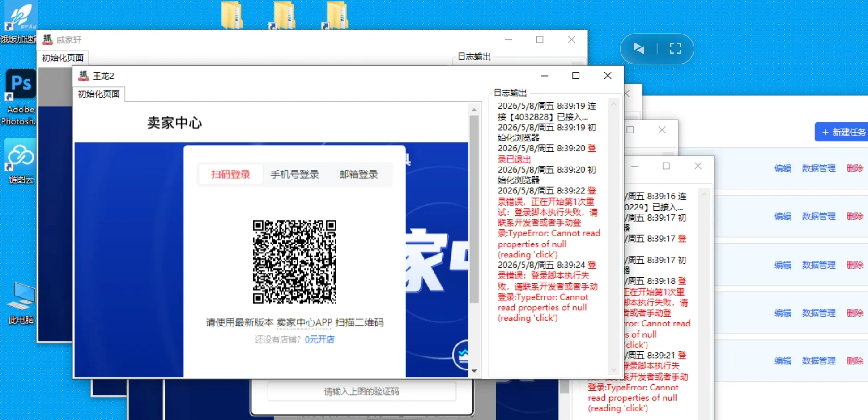Select 初始化页面 tab in 王龙2 window
Image resolution: width=868 pixels, height=420 pixels.
tap(99, 94)
